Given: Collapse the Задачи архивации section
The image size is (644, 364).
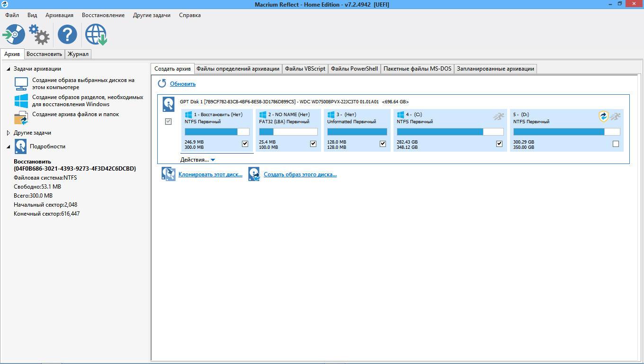Looking at the screenshot, I should pos(9,69).
